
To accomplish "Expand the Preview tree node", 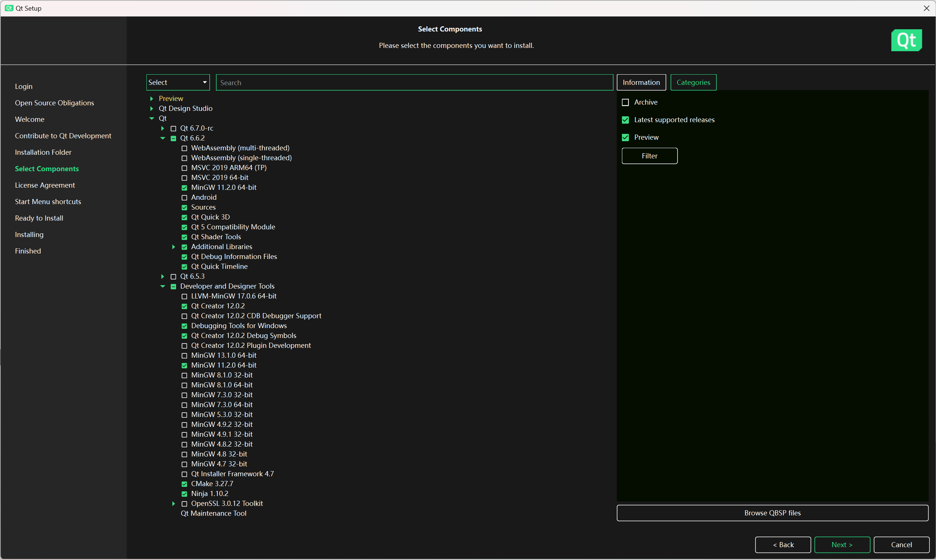I will pyautogui.click(x=152, y=98).
